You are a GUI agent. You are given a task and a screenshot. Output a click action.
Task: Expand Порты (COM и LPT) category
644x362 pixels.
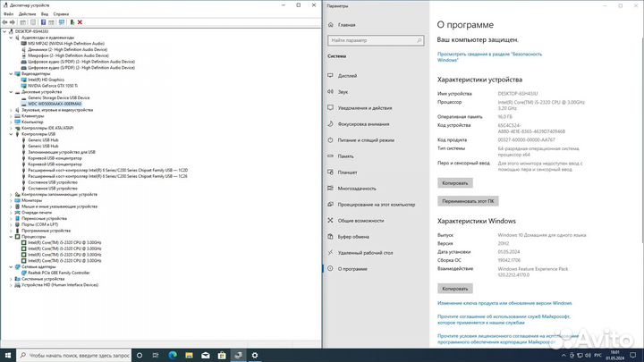(11, 224)
